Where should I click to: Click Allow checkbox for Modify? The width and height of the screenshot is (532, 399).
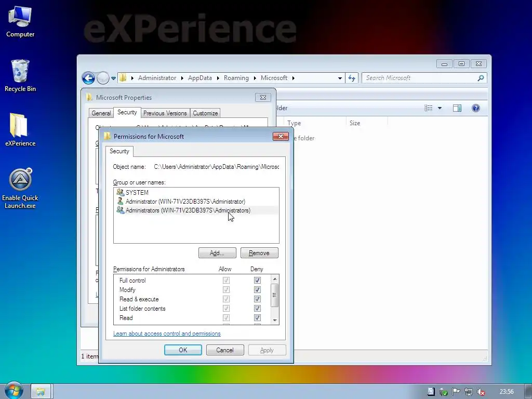click(226, 290)
